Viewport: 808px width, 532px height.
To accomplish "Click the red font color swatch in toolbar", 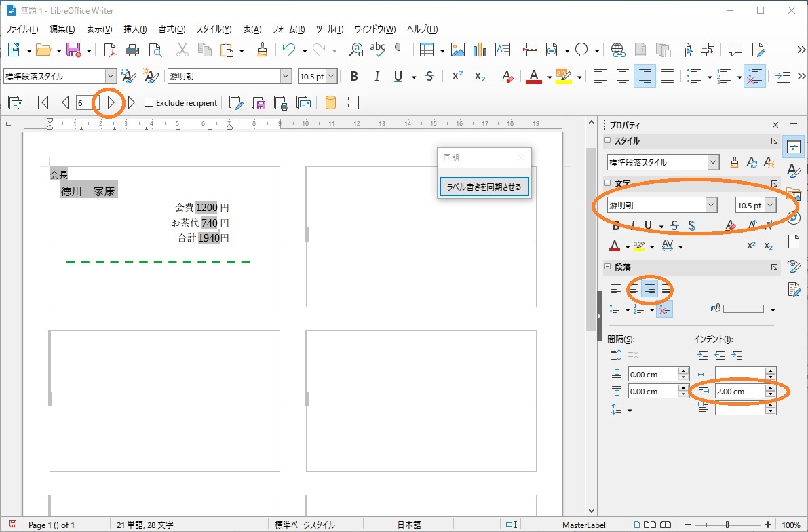I will tap(534, 76).
